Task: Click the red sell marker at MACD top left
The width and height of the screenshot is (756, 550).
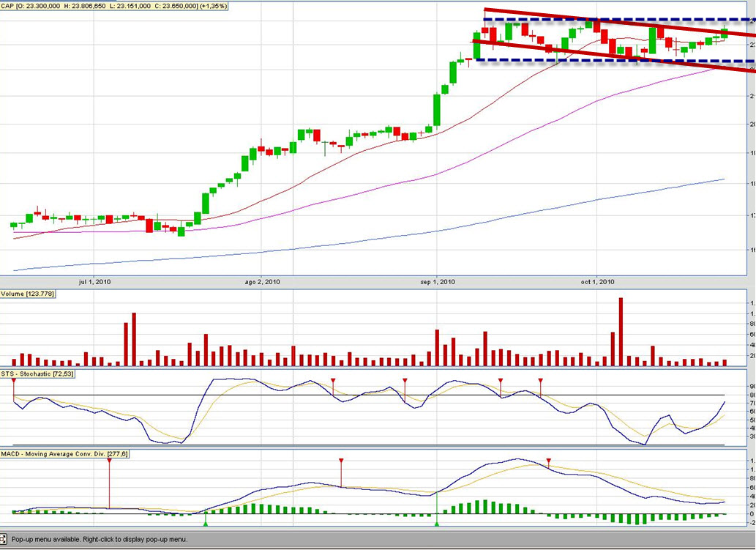Action: [110, 461]
